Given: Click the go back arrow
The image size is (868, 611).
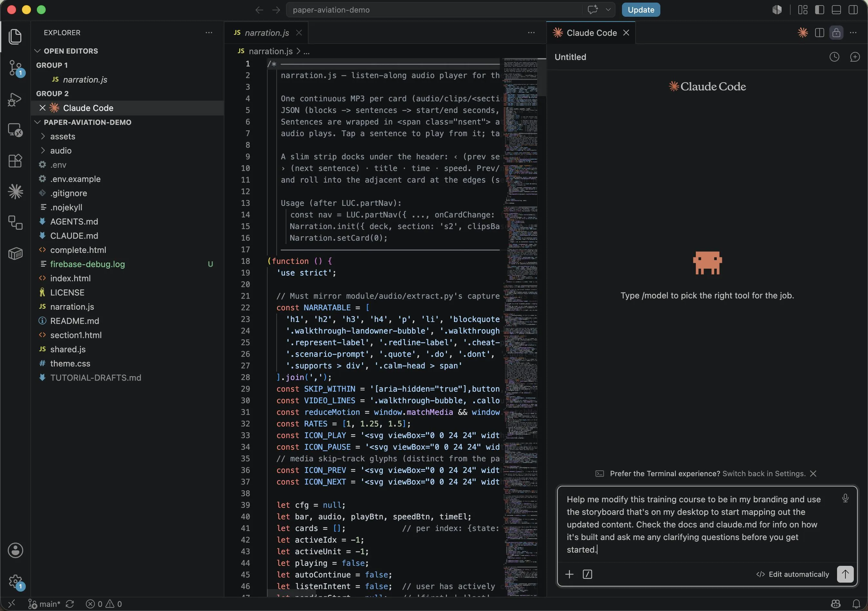Looking at the screenshot, I should [x=259, y=10].
